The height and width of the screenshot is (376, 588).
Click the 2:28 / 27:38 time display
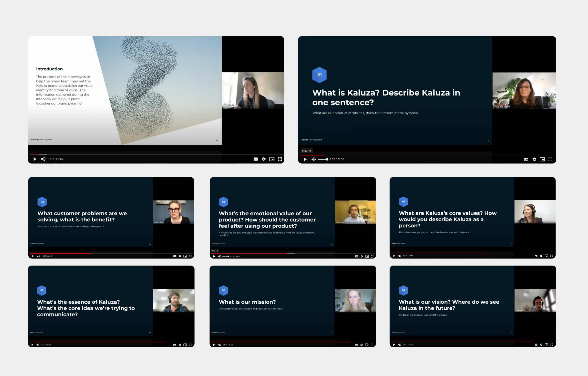[337, 159]
